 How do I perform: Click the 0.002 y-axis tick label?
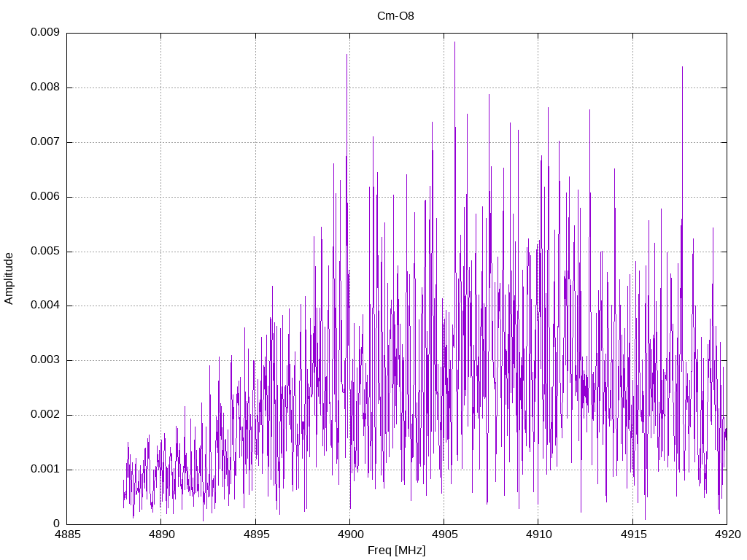[x=45, y=415]
